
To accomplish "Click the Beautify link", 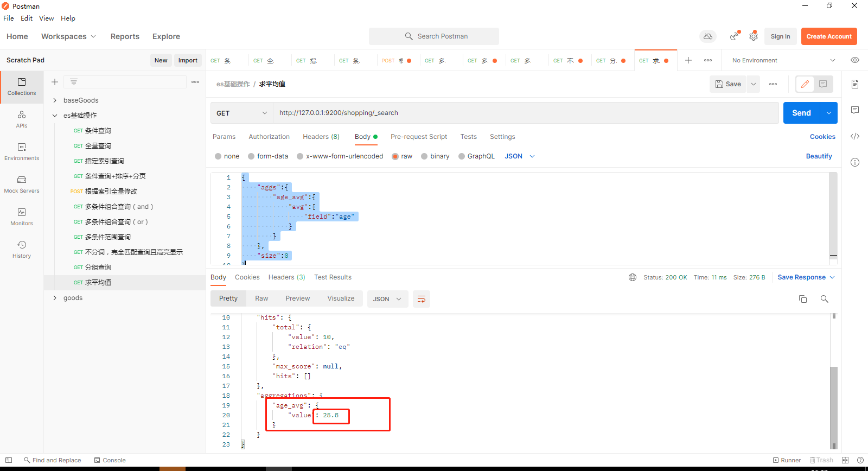I will (x=819, y=156).
